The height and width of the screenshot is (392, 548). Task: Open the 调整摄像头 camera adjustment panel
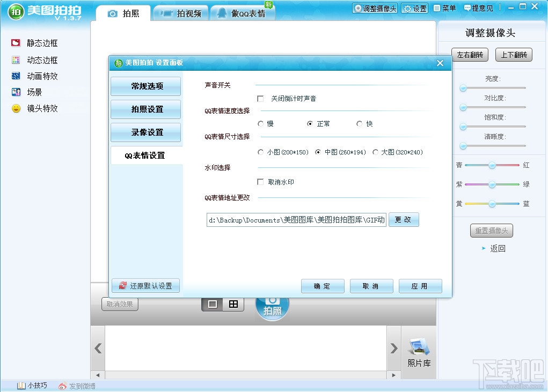tap(375, 8)
